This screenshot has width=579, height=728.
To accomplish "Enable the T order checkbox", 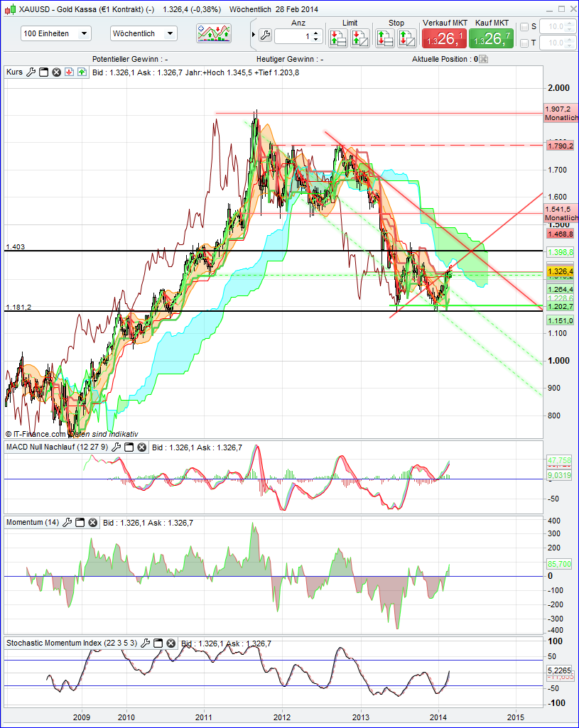I will coord(524,42).
